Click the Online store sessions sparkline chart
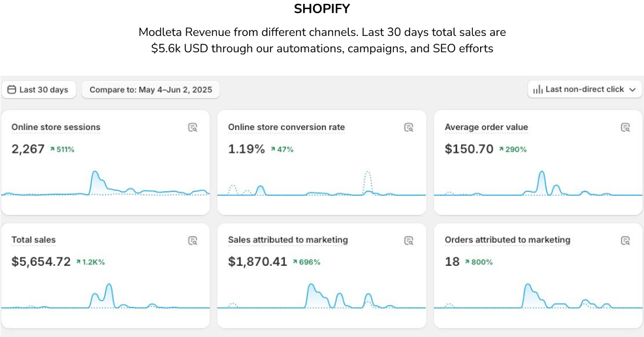The height and width of the screenshot is (337, 644). pos(106,184)
